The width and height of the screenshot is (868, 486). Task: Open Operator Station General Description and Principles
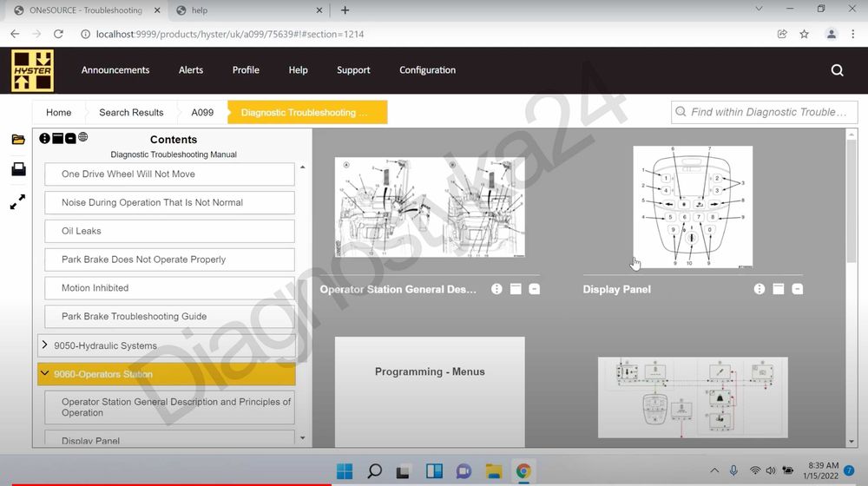169,407
